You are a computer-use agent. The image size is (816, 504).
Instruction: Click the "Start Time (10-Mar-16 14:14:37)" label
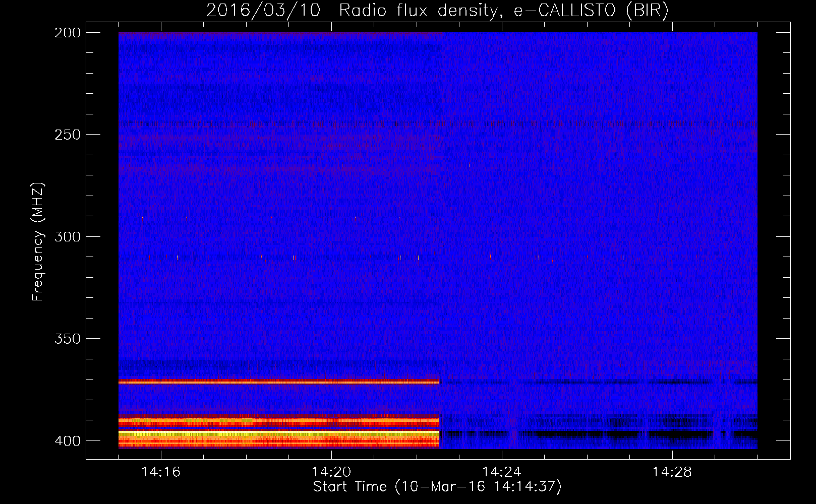pos(437,487)
